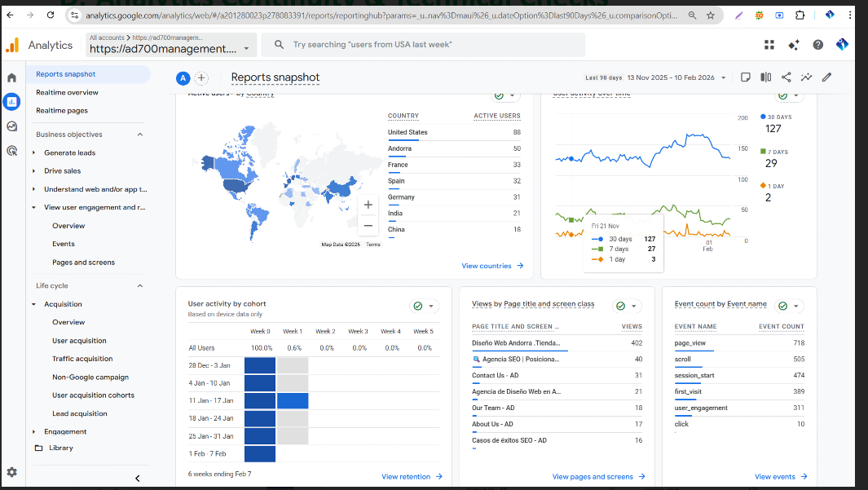Click the Add comparison plus button

pos(201,78)
